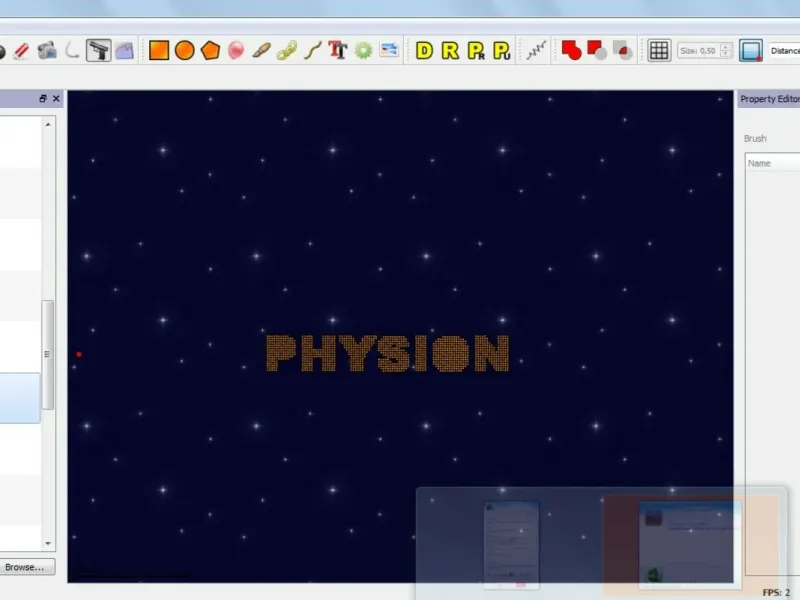Screen dimensions: 800x600
Task: Activate the gun tool
Action: [98, 51]
